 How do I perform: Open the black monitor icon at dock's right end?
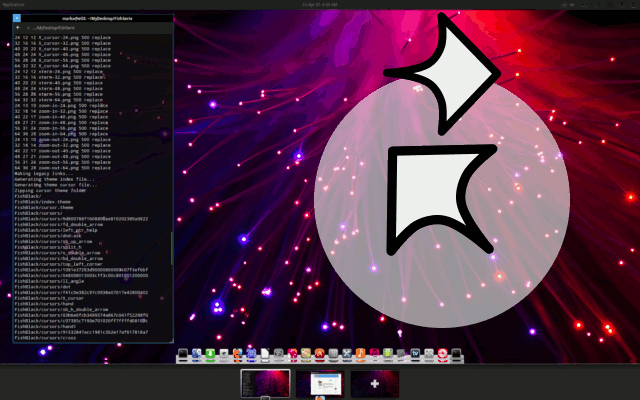(x=456, y=354)
